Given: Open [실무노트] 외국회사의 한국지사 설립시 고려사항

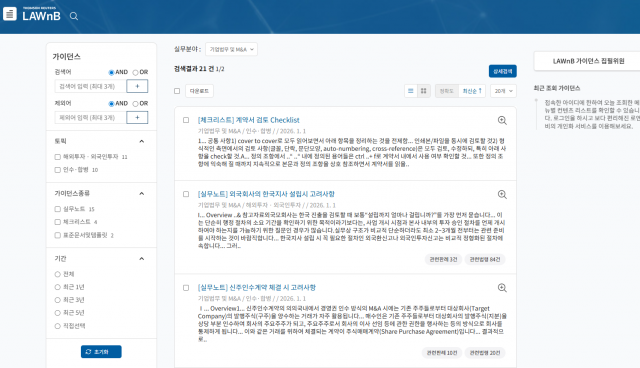Looking at the screenshot, I should point(266,194).
